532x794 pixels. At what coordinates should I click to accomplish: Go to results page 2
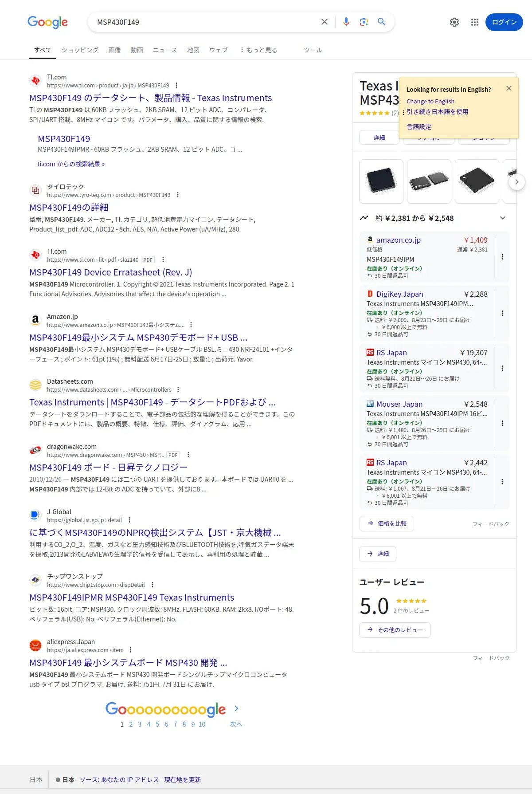point(131,724)
